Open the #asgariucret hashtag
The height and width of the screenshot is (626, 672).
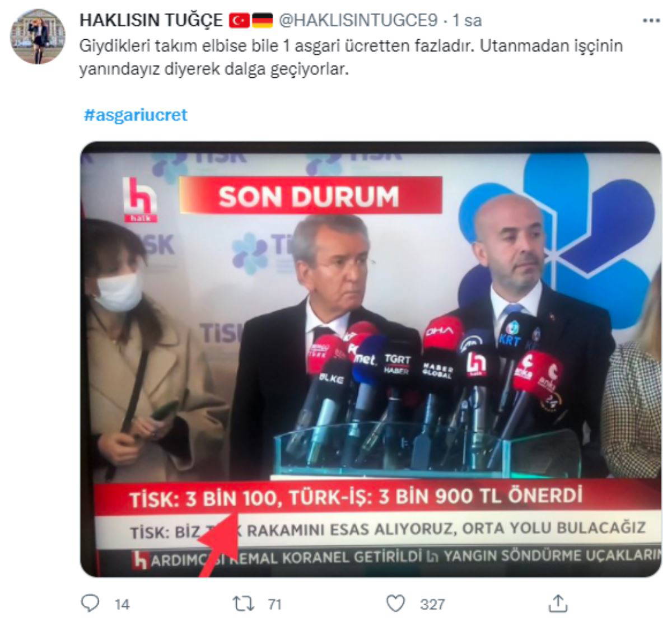(x=136, y=115)
